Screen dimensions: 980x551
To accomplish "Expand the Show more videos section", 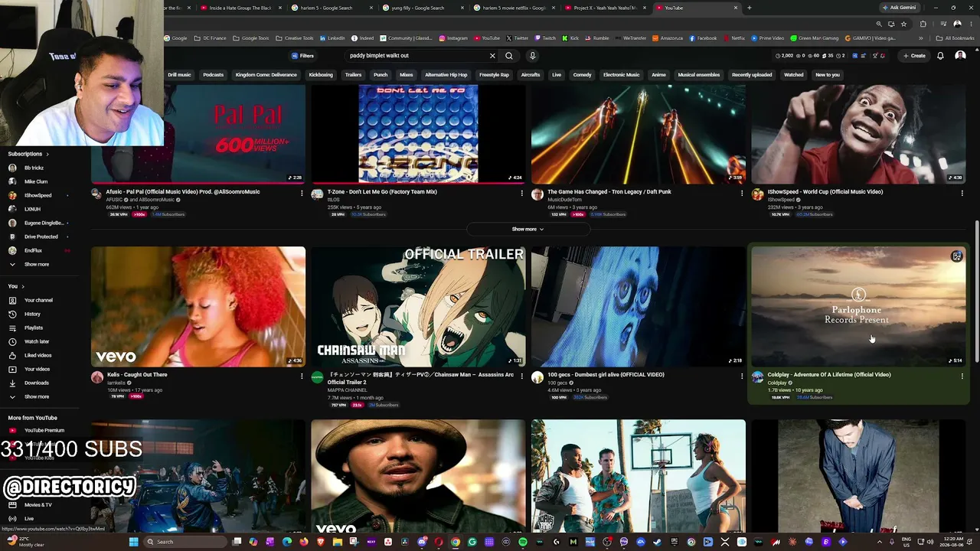I will [528, 229].
